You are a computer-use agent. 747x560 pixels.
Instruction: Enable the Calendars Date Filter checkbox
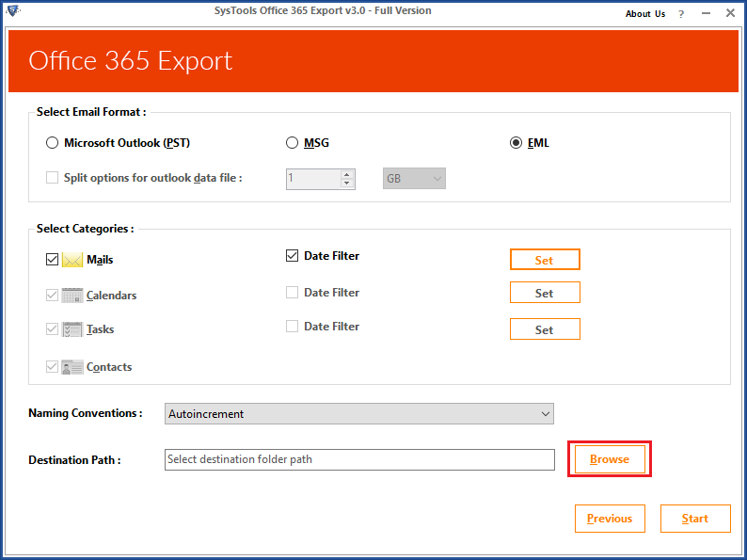(292, 292)
